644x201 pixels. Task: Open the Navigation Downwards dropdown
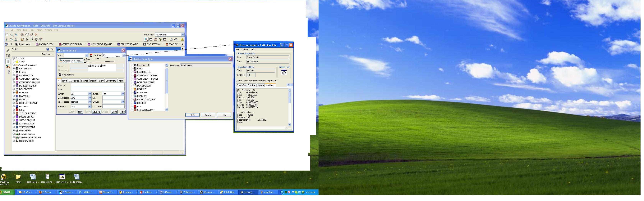(182, 35)
